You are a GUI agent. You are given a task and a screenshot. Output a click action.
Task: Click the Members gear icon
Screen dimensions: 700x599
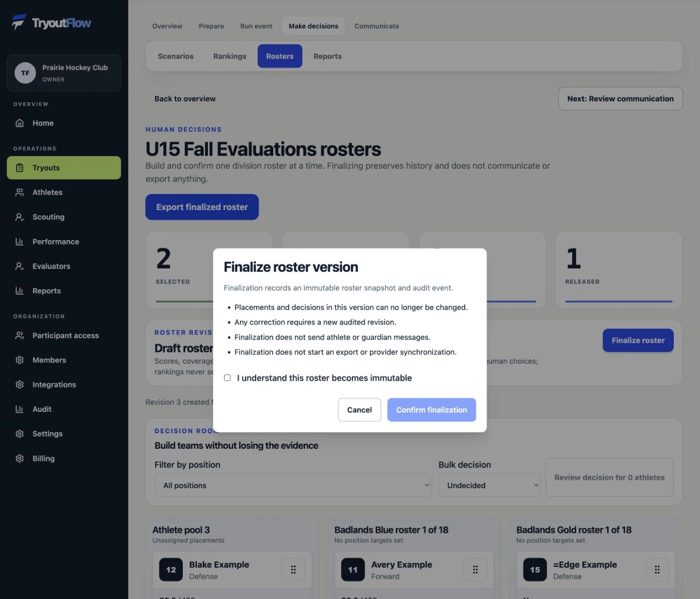coord(20,360)
